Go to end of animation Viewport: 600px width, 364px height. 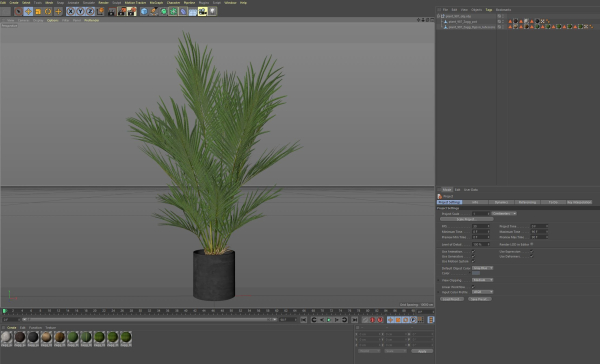tap(355, 320)
